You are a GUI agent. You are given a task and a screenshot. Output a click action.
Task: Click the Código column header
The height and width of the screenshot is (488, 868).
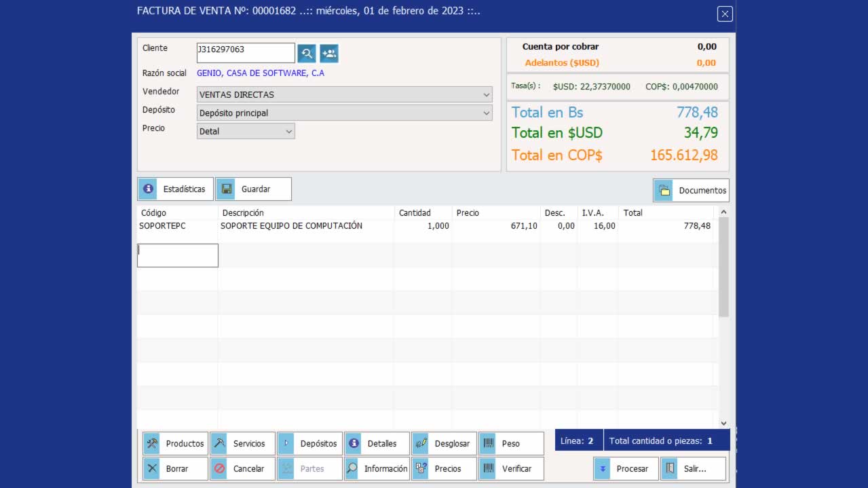[178, 213]
